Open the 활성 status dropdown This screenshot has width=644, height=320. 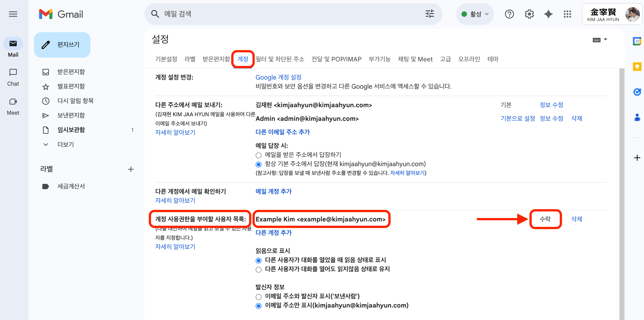tap(475, 14)
